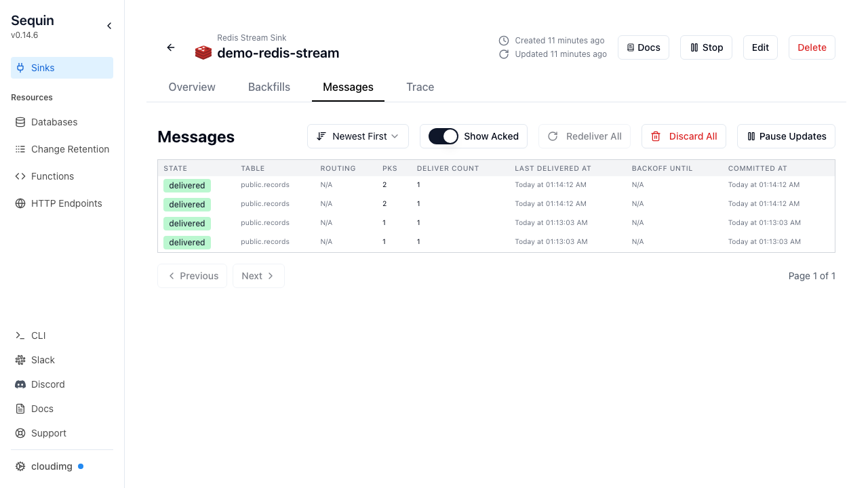
Task: Click the red Redis logo icon
Action: click(x=203, y=53)
